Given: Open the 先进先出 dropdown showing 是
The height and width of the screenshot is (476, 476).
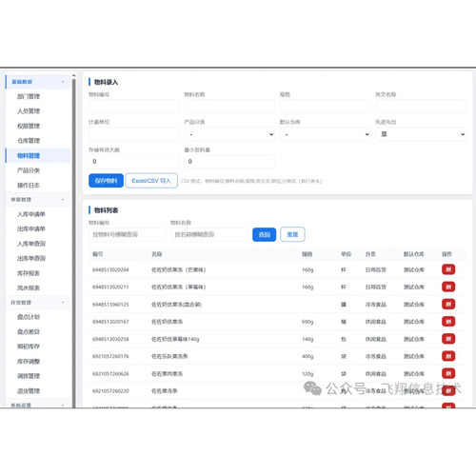Looking at the screenshot, I should pos(421,134).
